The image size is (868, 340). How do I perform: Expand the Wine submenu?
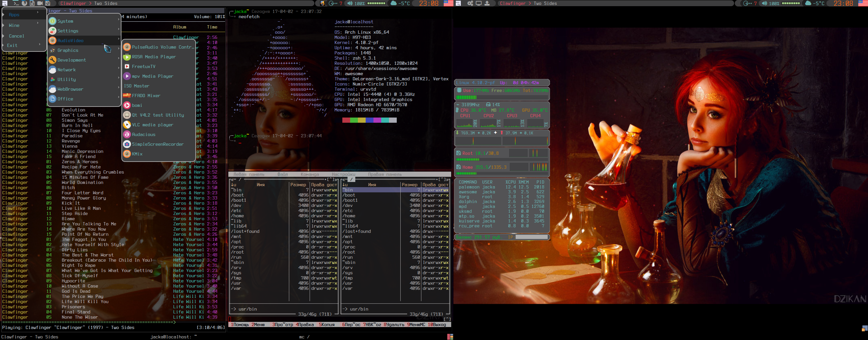pyautogui.click(x=24, y=25)
